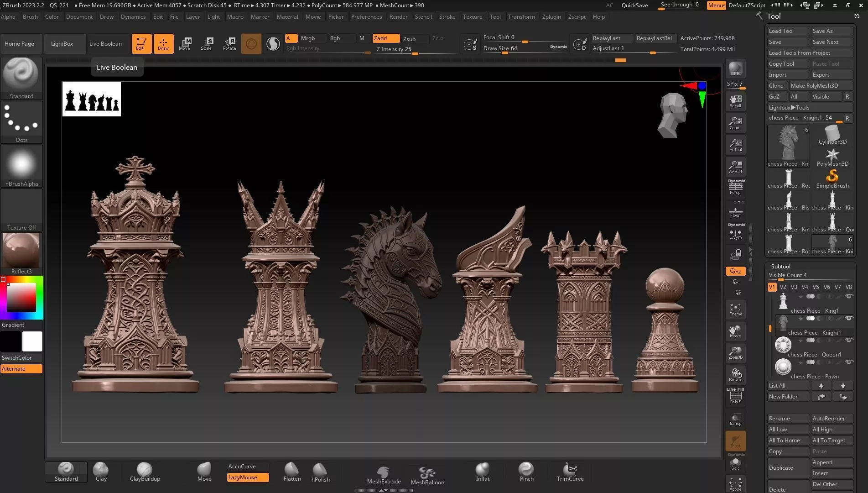
Task: Click the white secondary color swatch
Action: (x=32, y=341)
